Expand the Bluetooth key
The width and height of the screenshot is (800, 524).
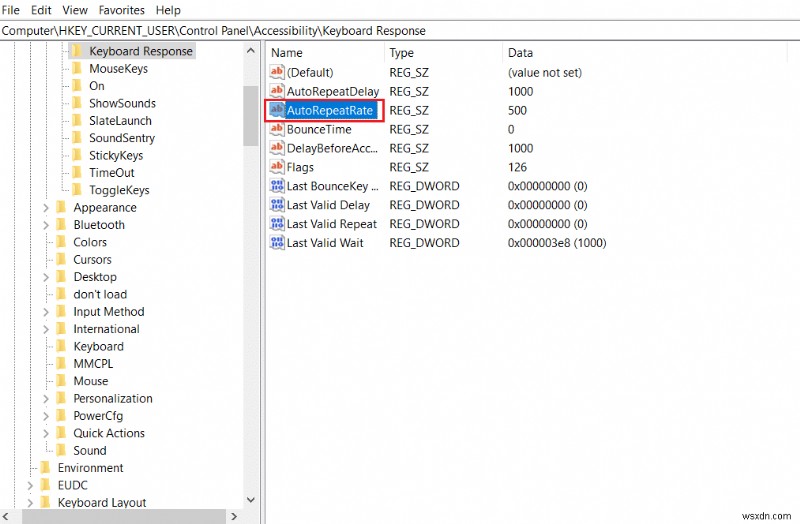(x=45, y=225)
